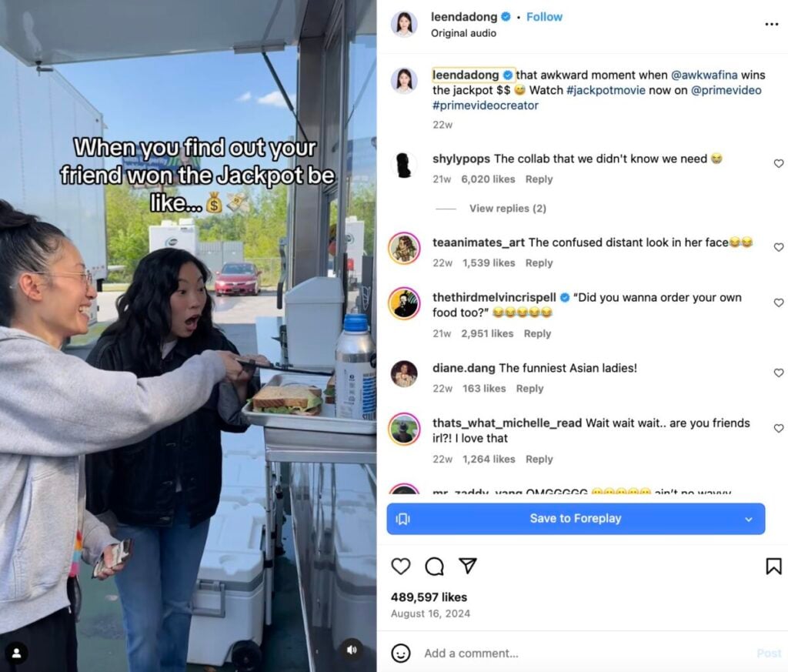Expand Save to Foreplay dropdown arrow
This screenshot has height=672, width=788.
click(x=748, y=520)
